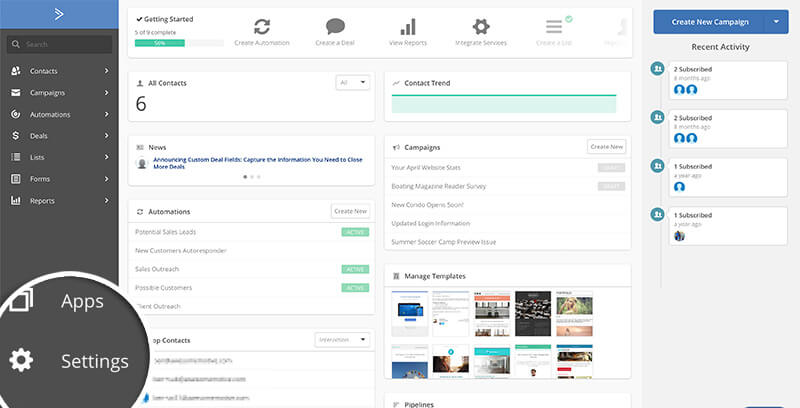Click the Automations icon in the sidebar
Image resolution: width=800 pixels, height=408 pixels.
coord(16,114)
